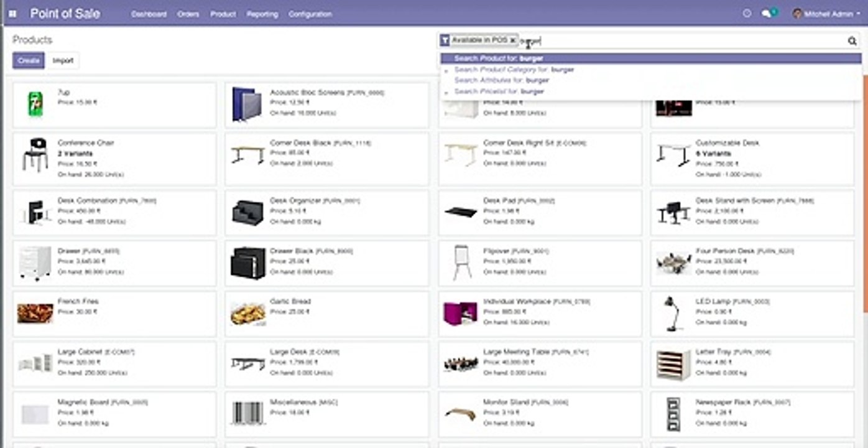
Task: Open the Product menu
Action: pyautogui.click(x=223, y=14)
